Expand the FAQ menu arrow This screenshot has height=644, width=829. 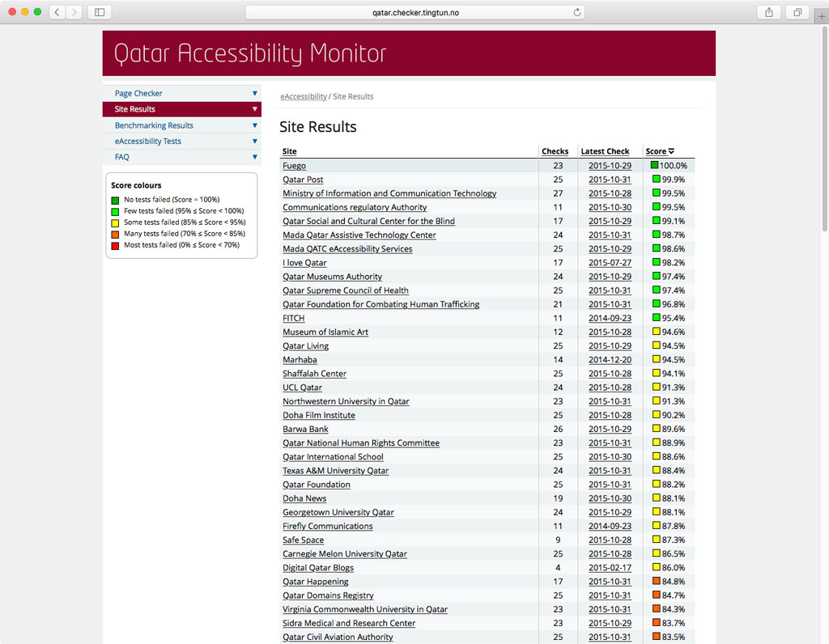pyautogui.click(x=255, y=157)
